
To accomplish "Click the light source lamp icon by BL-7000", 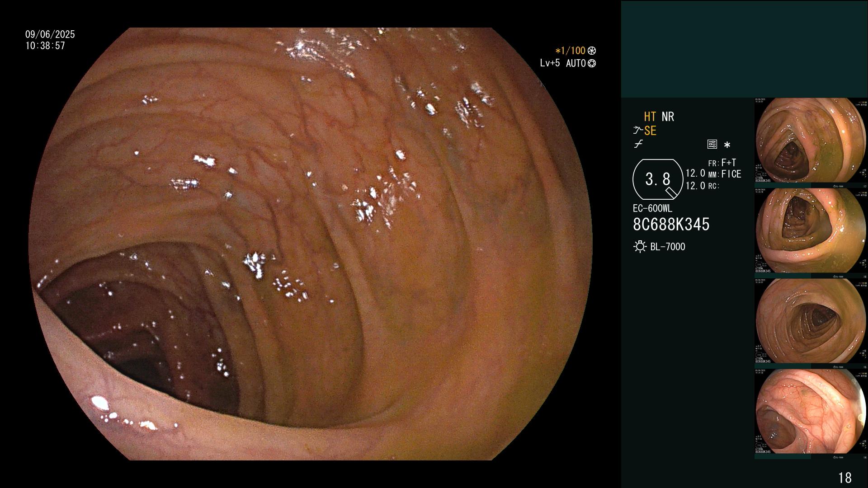I will coord(640,247).
